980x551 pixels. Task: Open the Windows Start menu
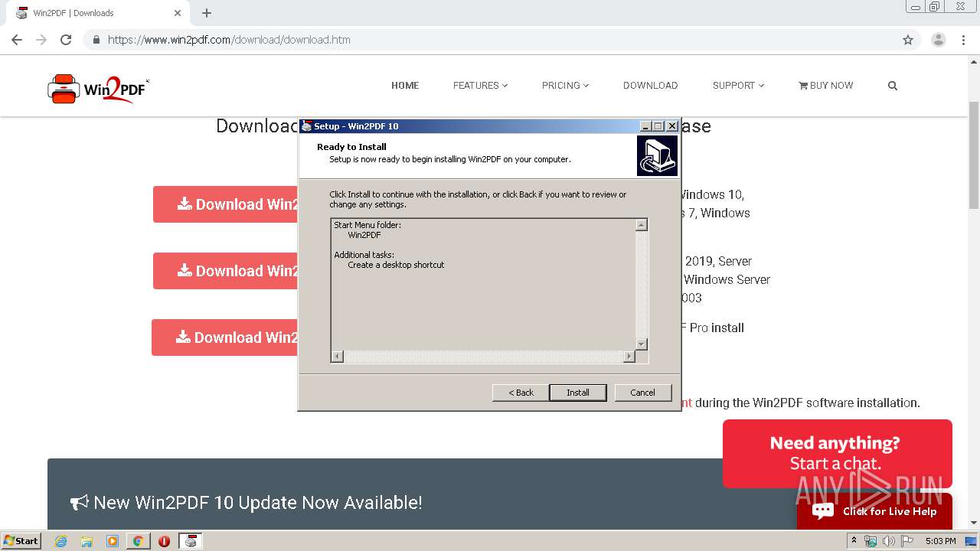[21, 541]
